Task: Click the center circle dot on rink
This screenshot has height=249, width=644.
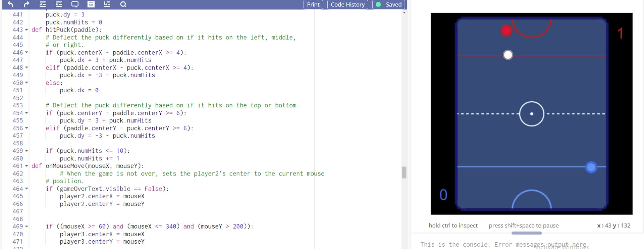Action: tap(532, 114)
